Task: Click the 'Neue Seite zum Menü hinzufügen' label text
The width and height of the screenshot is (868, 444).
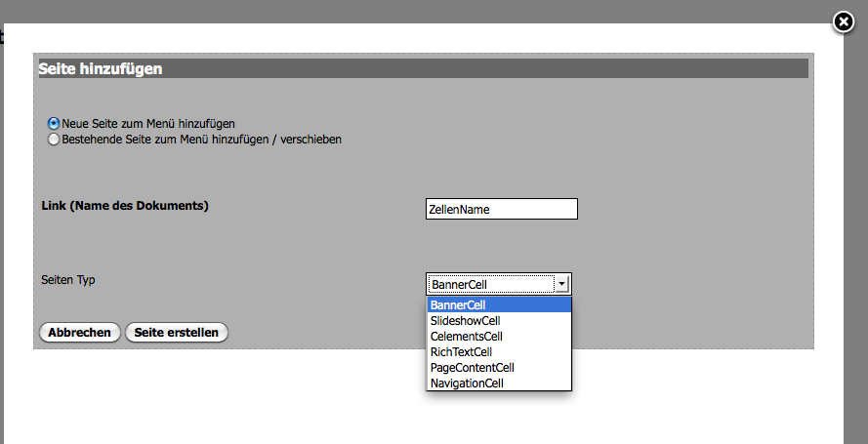Action: (147, 124)
